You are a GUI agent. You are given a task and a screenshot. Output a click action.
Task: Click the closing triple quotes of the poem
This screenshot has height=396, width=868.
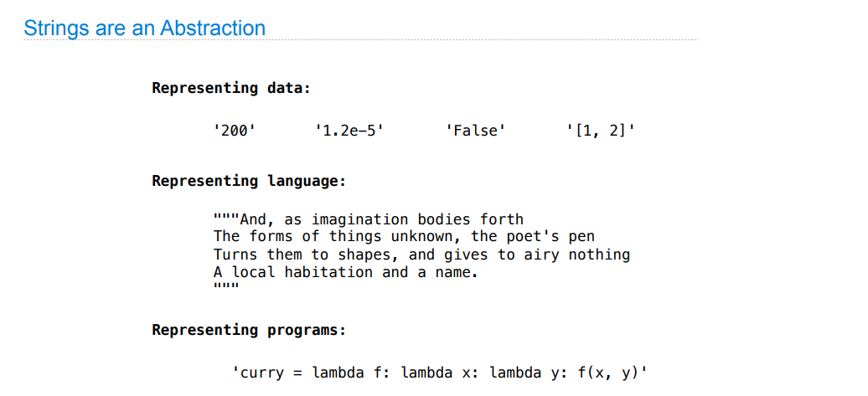[x=226, y=286]
